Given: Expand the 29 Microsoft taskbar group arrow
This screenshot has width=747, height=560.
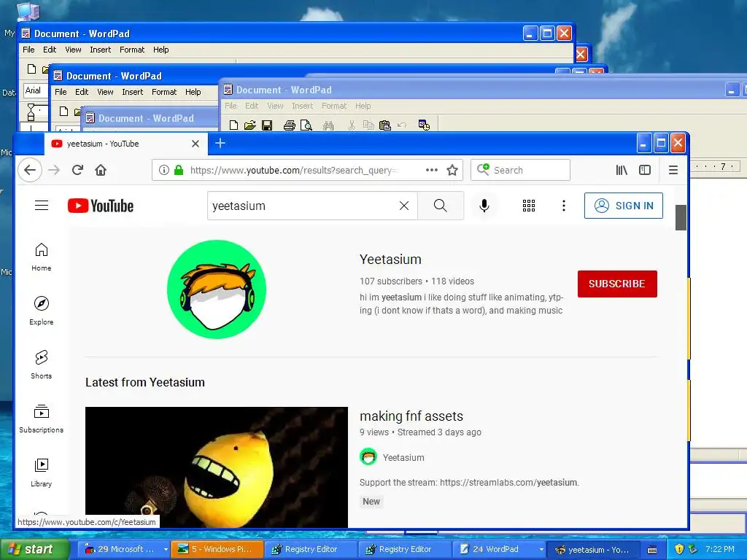Looking at the screenshot, I should pos(166,549).
